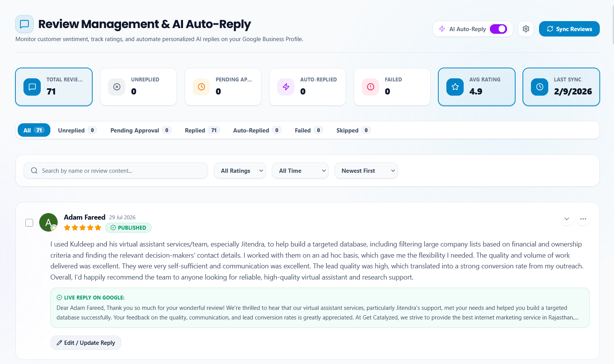Toggle the AI Auto-Reply switch
614x364 pixels.
(498, 29)
